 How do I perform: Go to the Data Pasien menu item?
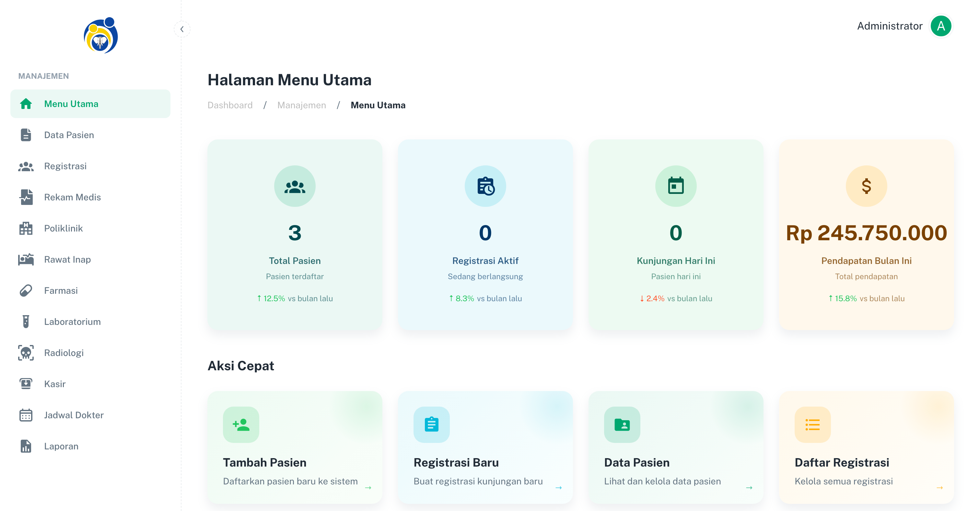(69, 135)
